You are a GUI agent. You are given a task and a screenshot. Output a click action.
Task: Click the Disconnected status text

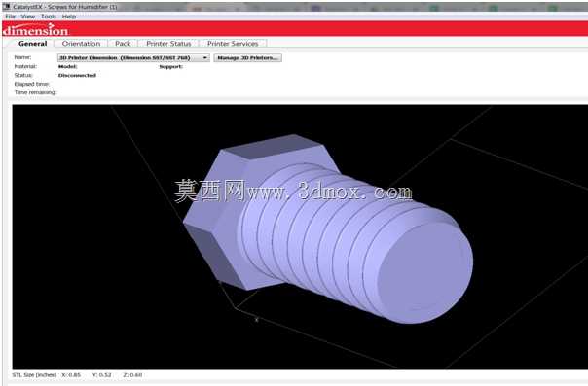point(77,75)
